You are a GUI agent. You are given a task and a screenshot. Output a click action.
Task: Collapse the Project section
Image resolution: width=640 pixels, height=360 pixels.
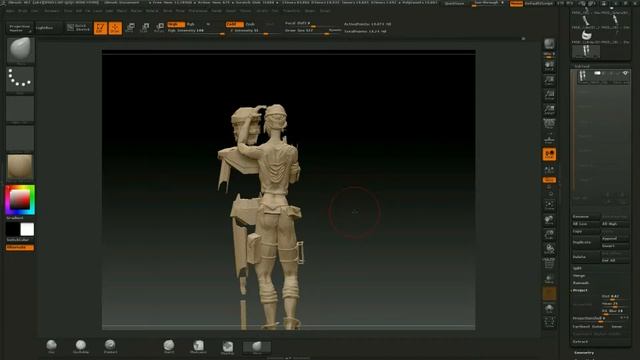[x=580, y=290]
